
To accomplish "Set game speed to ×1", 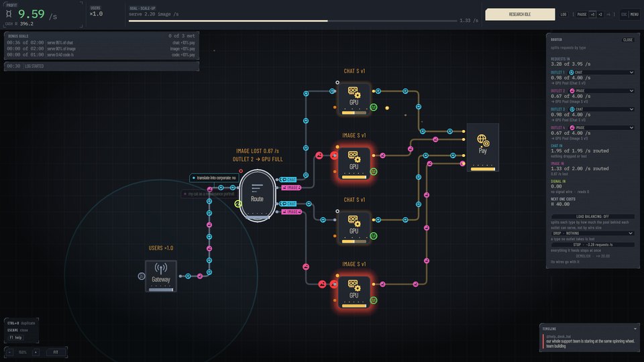I will 592,14.
